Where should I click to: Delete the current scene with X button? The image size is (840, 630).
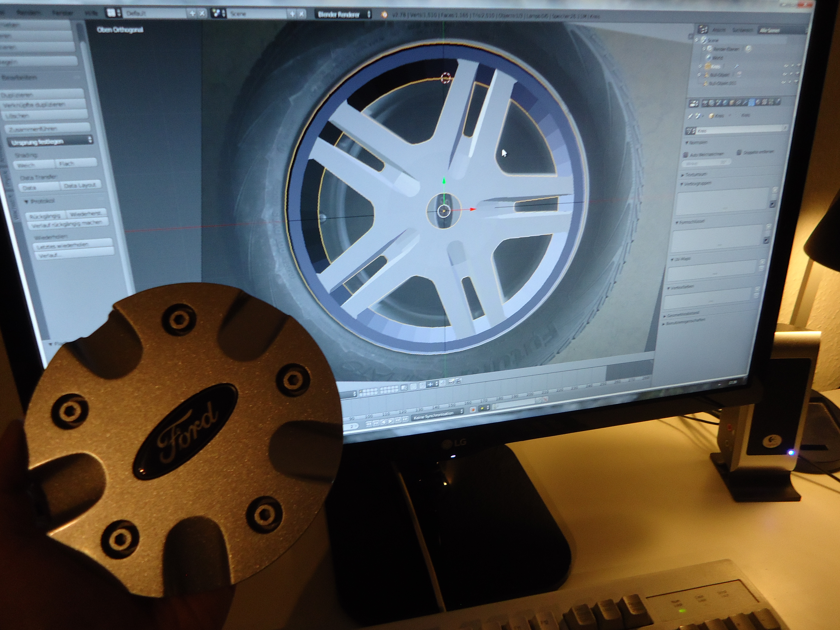pyautogui.click(x=302, y=14)
